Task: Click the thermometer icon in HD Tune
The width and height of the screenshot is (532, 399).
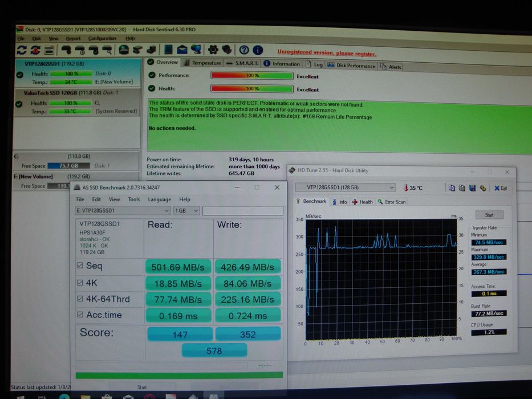Action: pyautogui.click(x=405, y=188)
